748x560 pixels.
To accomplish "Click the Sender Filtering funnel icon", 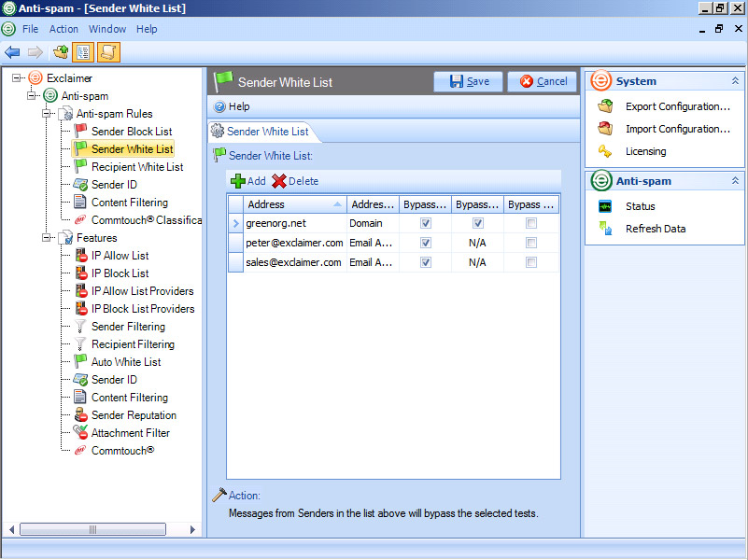I will tap(80, 327).
